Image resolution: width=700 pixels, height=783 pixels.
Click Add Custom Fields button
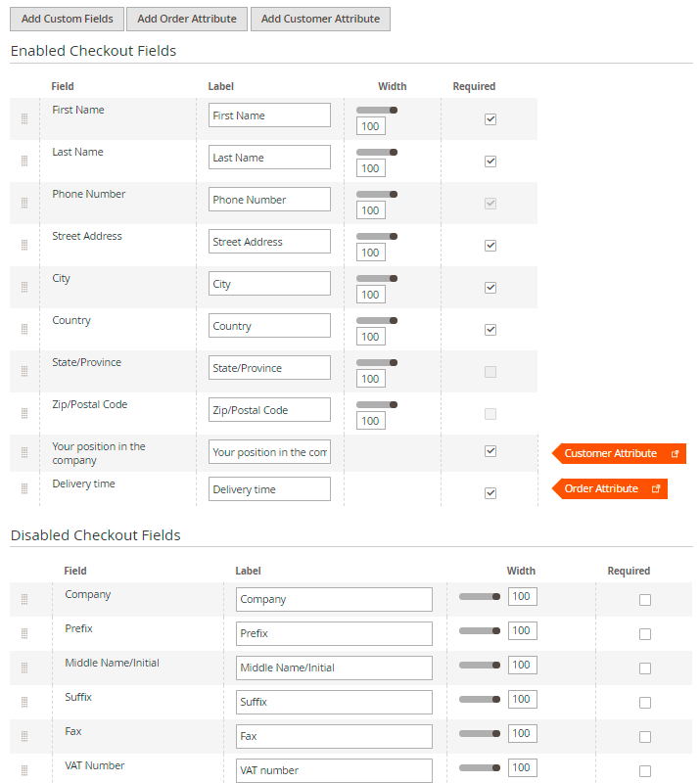(x=68, y=19)
